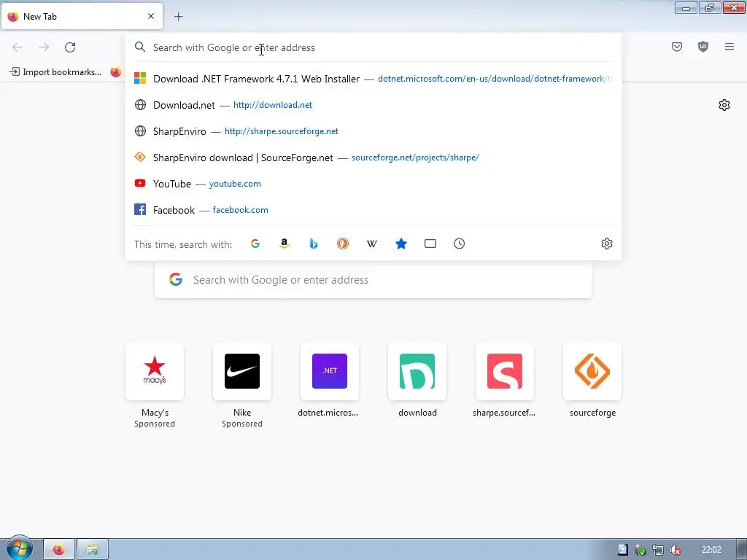Image resolution: width=747 pixels, height=560 pixels.
Task: Open uBlock Origin shield extension icon
Action: pyautogui.click(x=703, y=47)
